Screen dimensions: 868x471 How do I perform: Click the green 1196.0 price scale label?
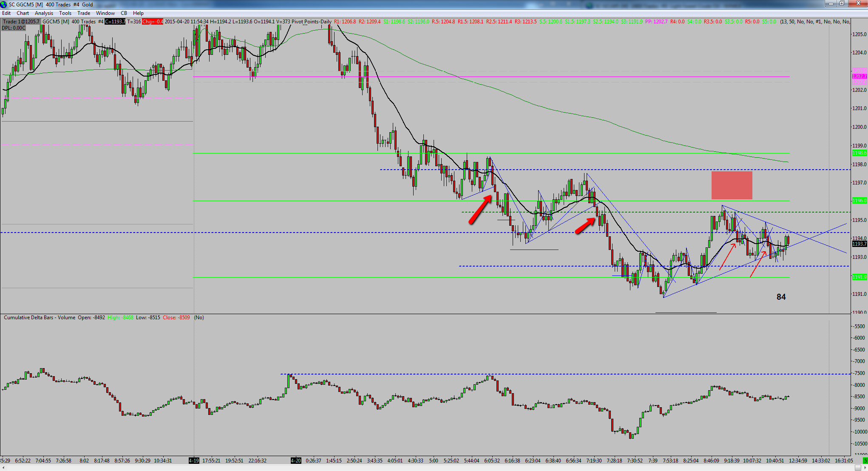click(859, 201)
